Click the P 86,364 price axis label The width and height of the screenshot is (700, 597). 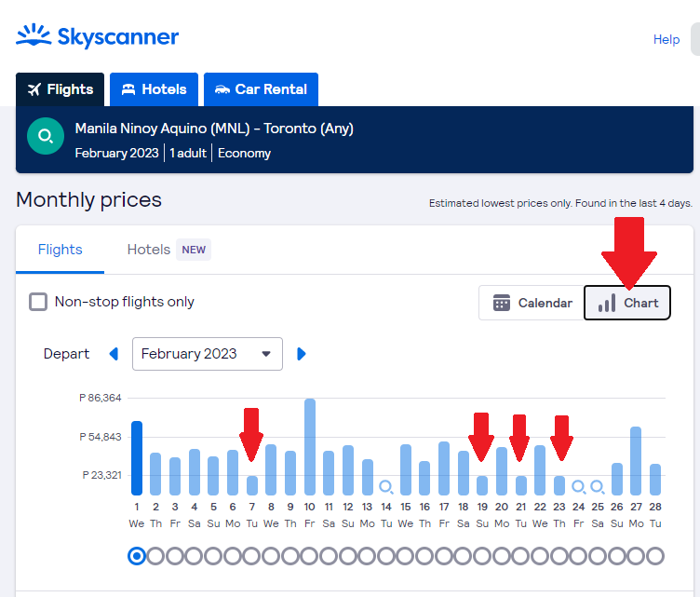tap(100, 398)
